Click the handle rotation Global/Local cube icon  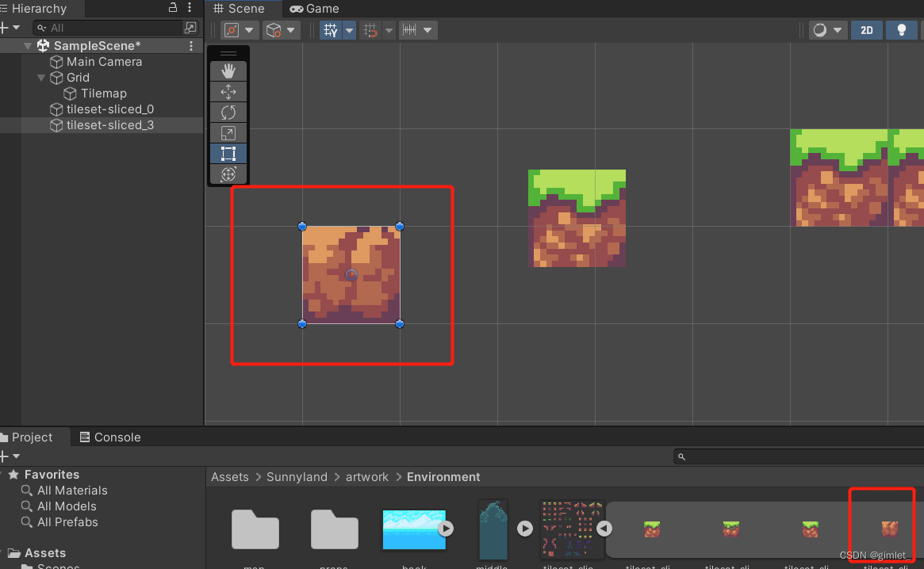pos(274,30)
